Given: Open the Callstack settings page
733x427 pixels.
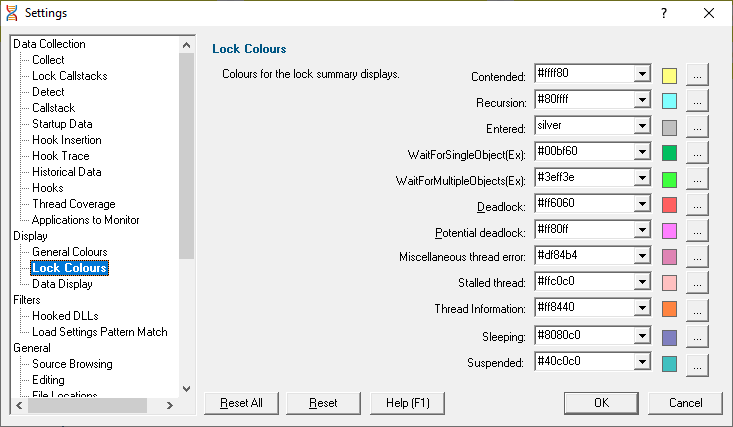Looking at the screenshot, I should (53, 108).
